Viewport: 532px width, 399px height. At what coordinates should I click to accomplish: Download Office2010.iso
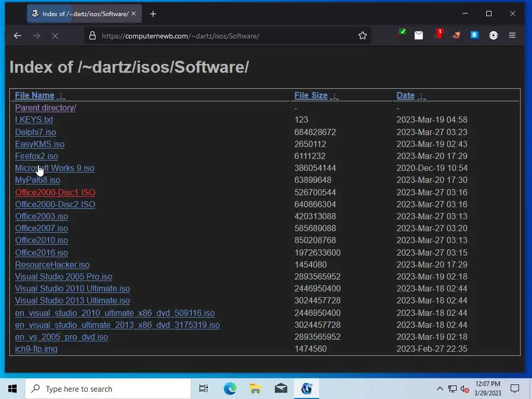click(42, 240)
